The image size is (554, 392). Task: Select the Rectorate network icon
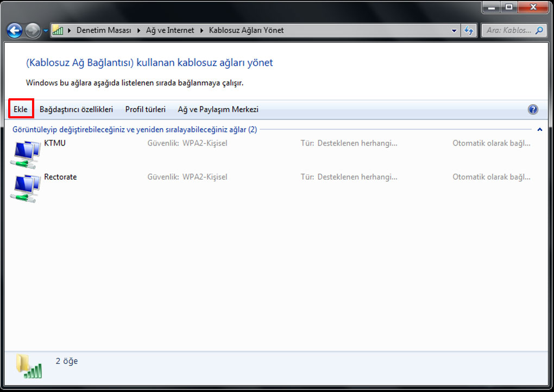26,188
